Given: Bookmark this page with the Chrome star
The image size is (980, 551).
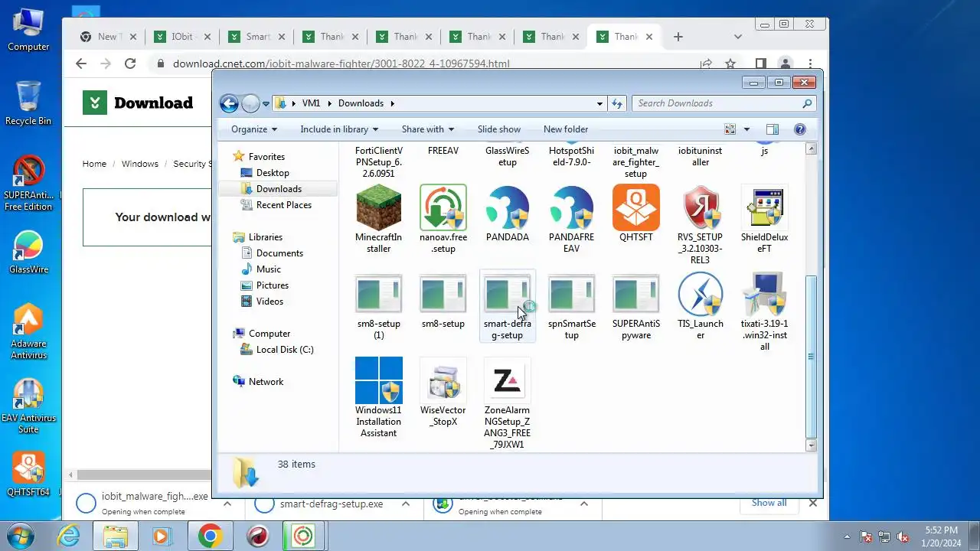Looking at the screenshot, I should click(x=730, y=64).
